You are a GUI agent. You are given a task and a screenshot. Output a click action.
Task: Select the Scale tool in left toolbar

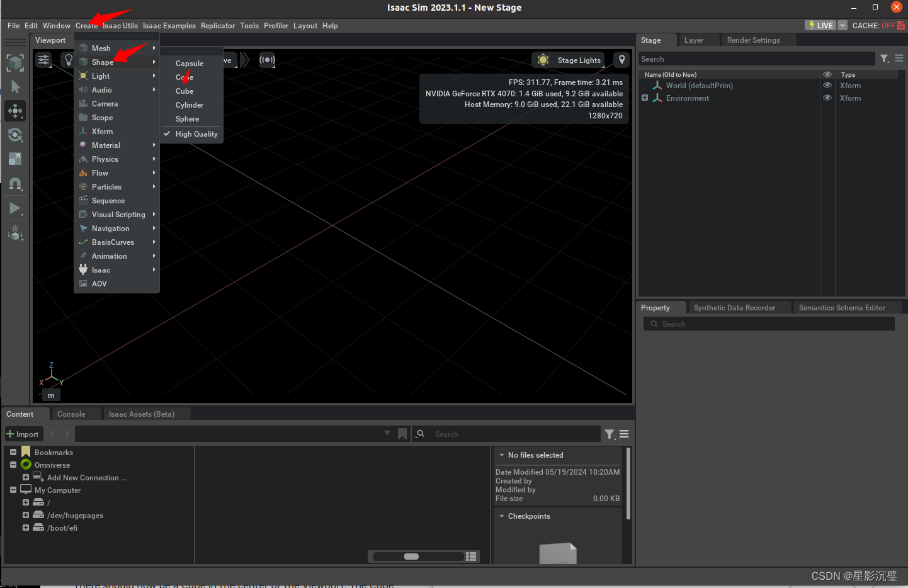click(15, 159)
